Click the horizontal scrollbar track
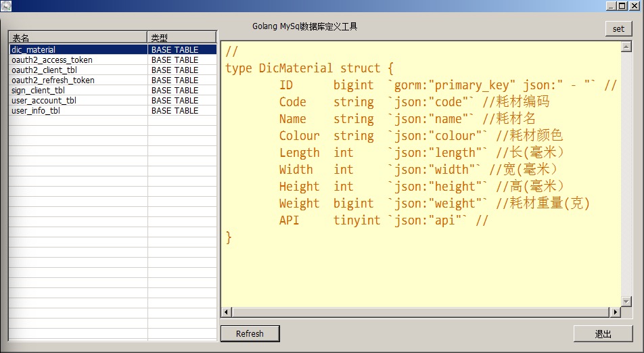The image size is (644, 353). (x=419, y=312)
